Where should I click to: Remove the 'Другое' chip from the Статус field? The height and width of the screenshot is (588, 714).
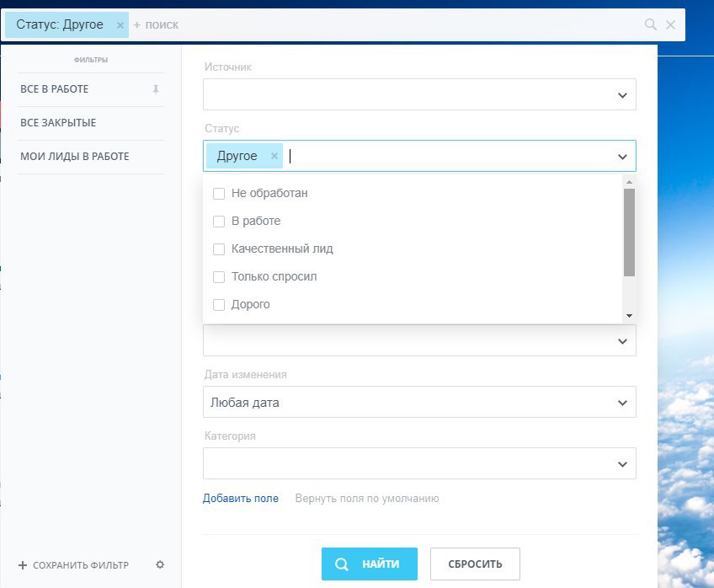(x=274, y=156)
